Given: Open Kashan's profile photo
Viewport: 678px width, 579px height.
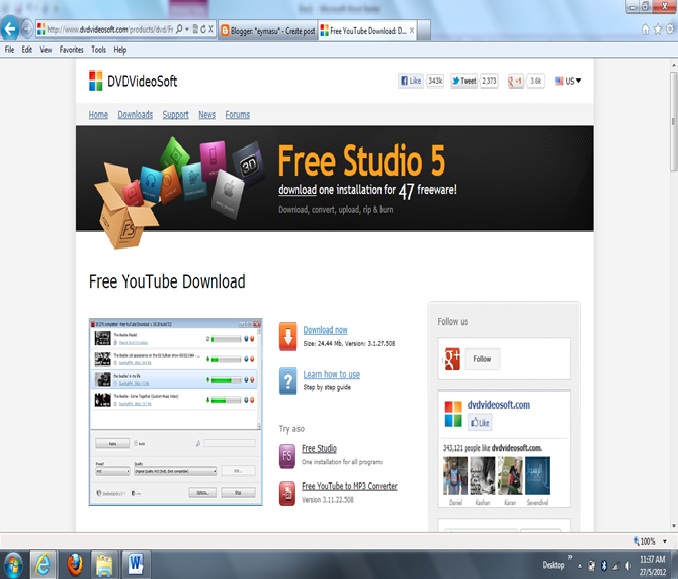Looking at the screenshot, I should tap(483, 476).
